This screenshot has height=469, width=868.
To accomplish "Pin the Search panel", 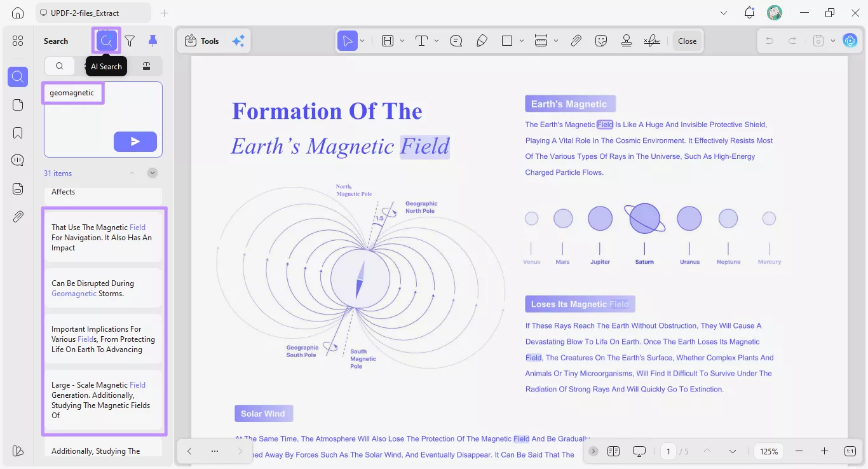I will coord(153,41).
